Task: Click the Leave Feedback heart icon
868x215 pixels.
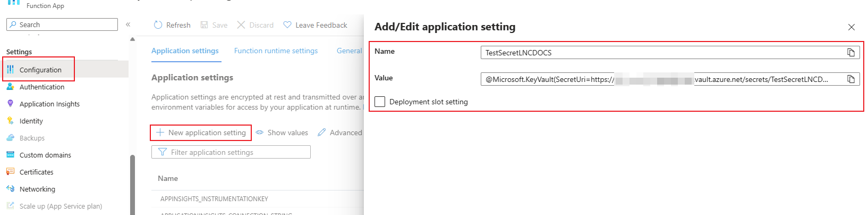Action: click(287, 24)
